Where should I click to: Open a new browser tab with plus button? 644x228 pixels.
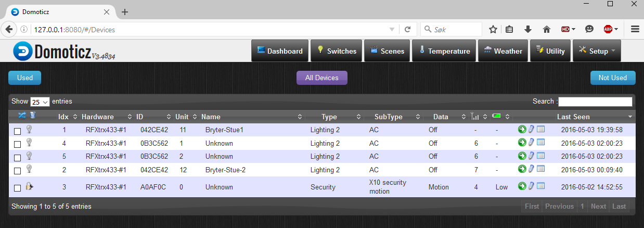pyautogui.click(x=124, y=12)
